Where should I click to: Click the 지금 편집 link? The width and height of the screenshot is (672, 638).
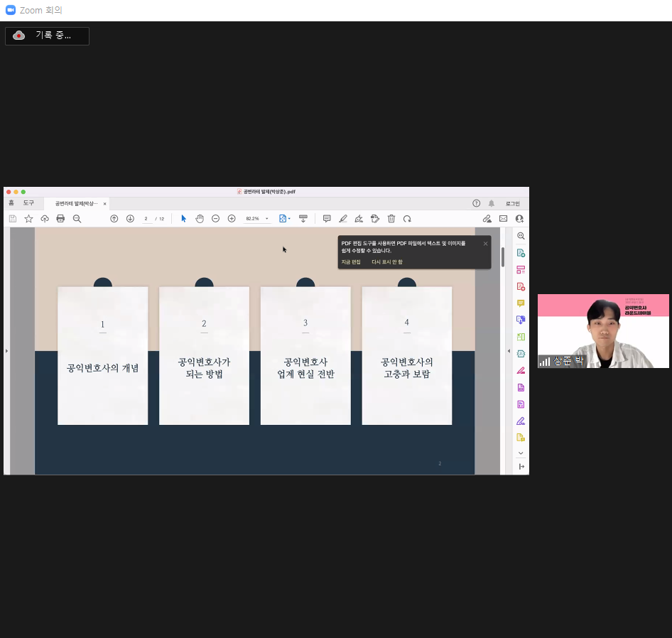(x=351, y=262)
